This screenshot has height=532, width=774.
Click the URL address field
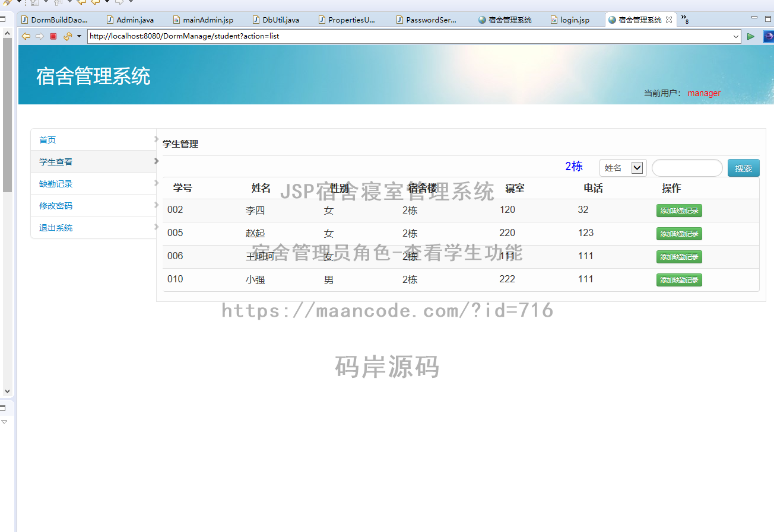pyautogui.click(x=410, y=36)
